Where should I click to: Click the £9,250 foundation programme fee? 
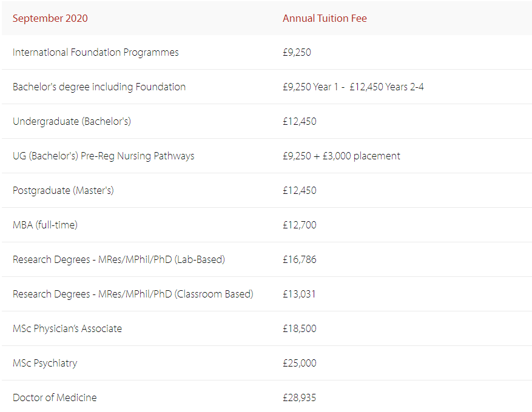tap(297, 53)
